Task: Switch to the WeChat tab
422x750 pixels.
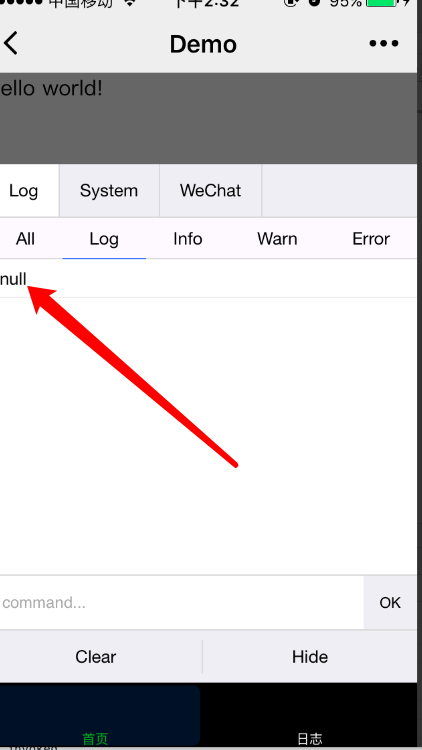Action: [211, 191]
